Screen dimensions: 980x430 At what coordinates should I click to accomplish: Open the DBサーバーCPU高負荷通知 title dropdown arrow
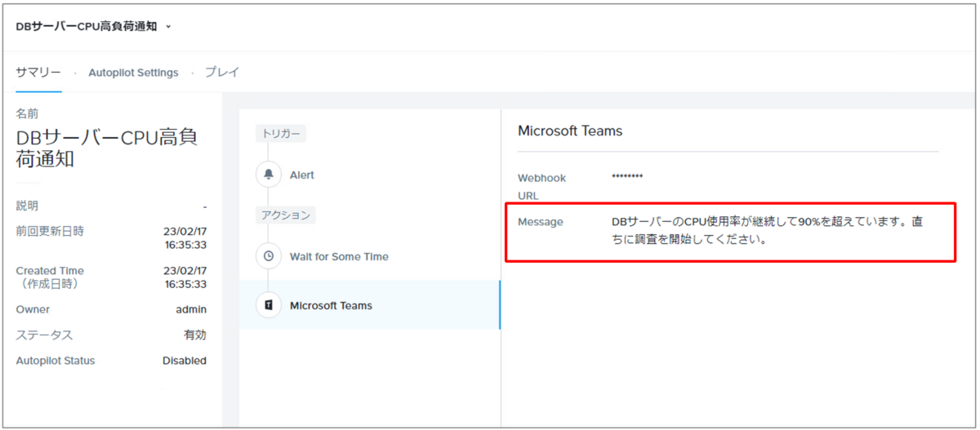[168, 27]
